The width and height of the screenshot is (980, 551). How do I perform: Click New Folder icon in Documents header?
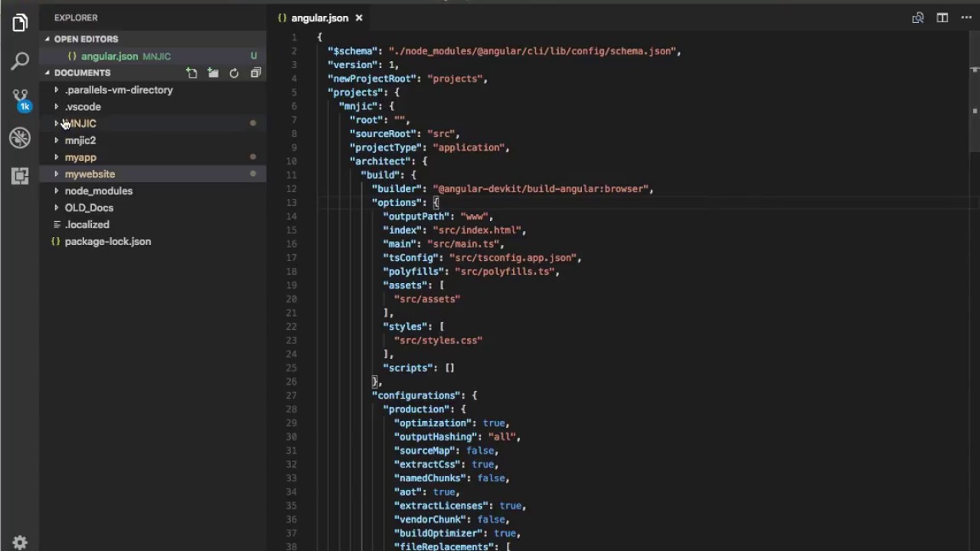tap(213, 73)
